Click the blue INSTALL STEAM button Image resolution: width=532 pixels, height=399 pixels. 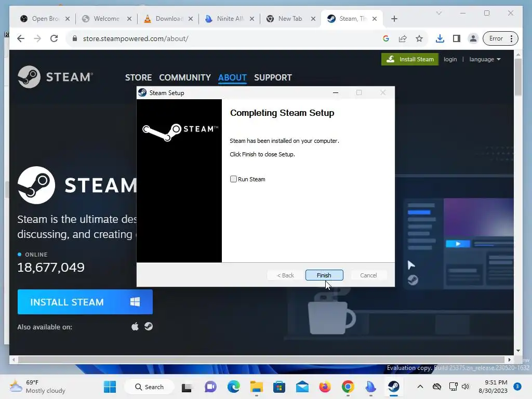point(85,302)
